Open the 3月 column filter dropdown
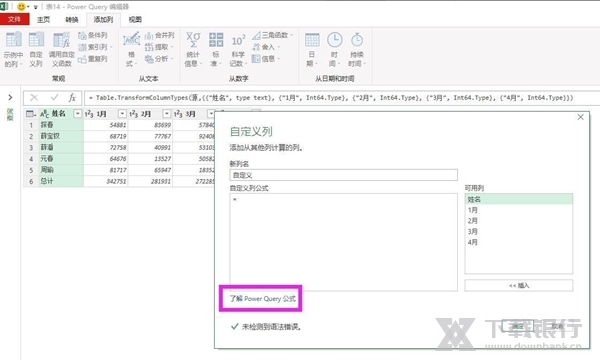 (x=211, y=114)
